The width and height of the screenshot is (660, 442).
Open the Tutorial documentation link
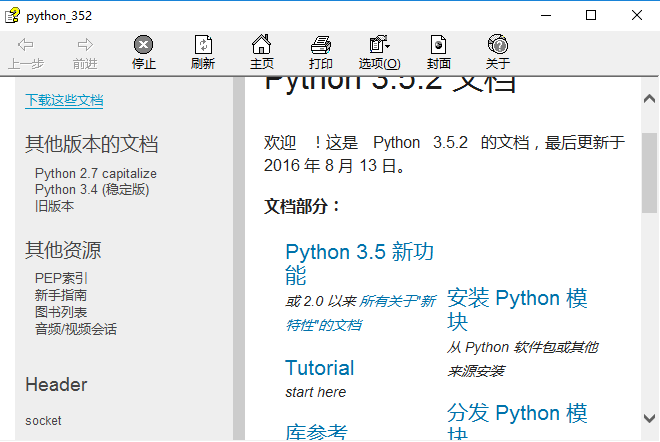pyautogui.click(x=319, y=367)
